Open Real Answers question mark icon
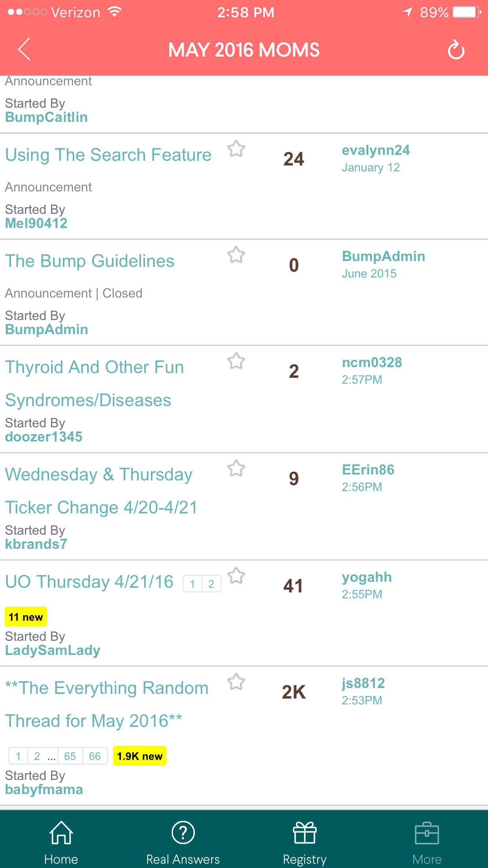The height and width of the screenshot is (868, 488). click(x=183, y=833)
